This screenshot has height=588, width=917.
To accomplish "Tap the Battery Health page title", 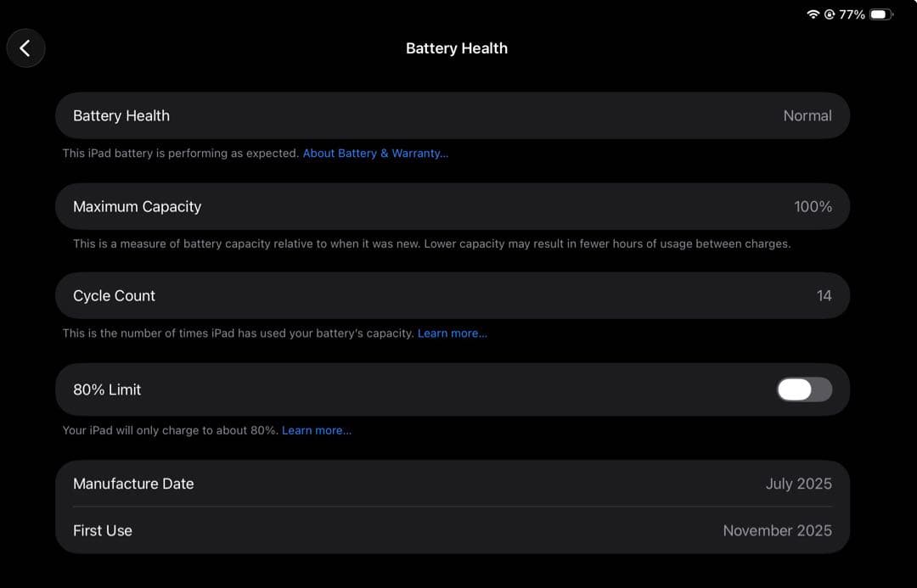I will point(457,48).
